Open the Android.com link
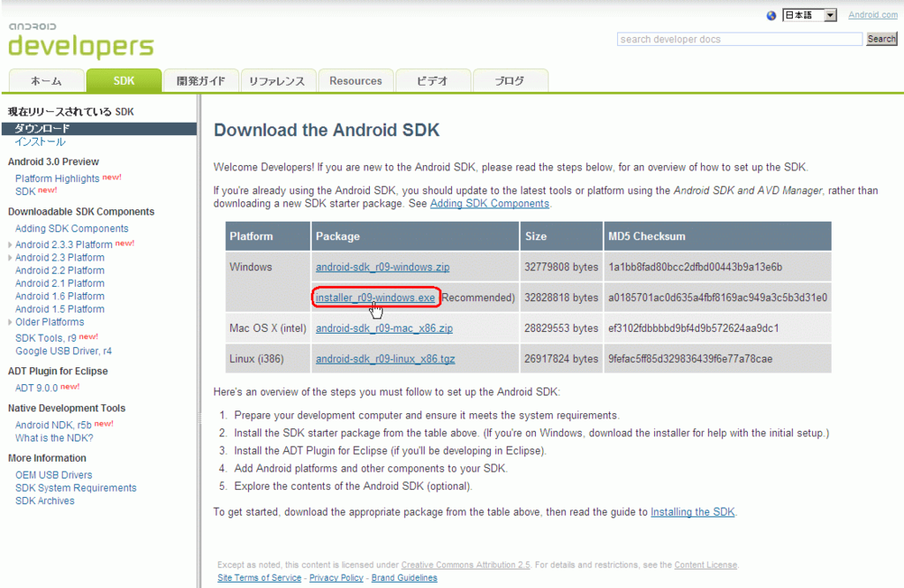This screenshot has width=904, height=588. click(872, 15)
